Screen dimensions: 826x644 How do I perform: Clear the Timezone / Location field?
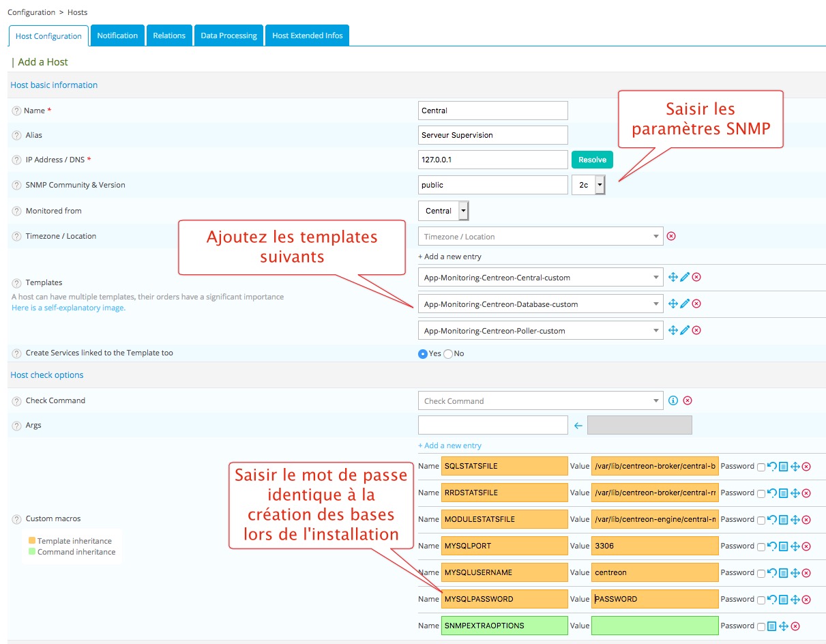coord(671,236)
